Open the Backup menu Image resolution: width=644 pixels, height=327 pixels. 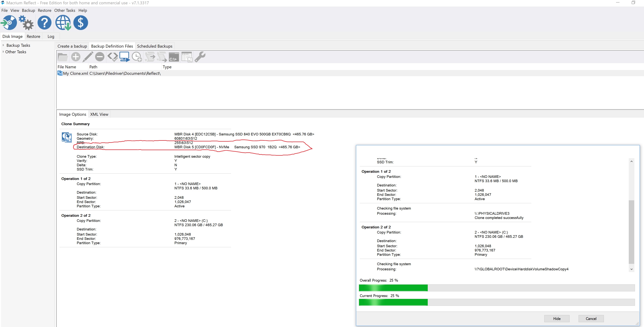[28, 10]
